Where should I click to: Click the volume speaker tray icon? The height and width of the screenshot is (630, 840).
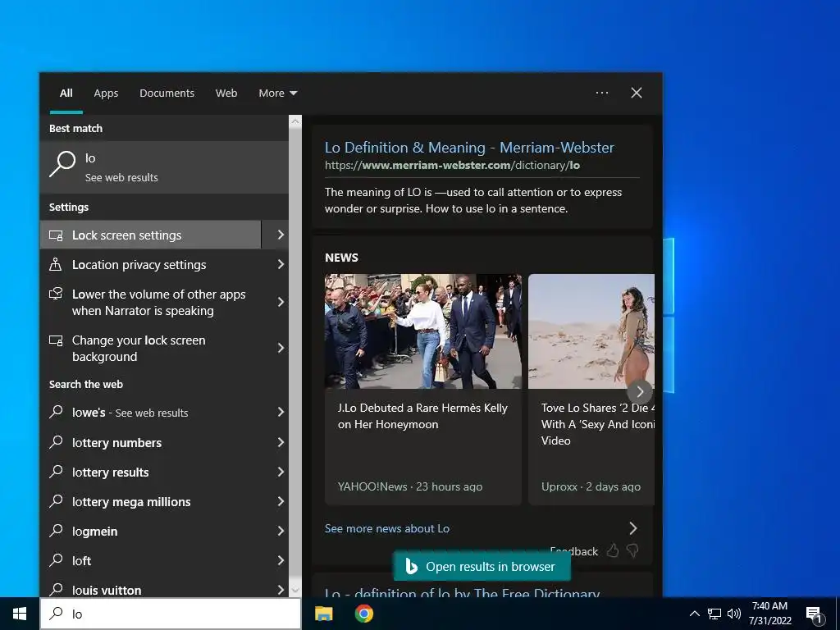[x=733, y=614]
